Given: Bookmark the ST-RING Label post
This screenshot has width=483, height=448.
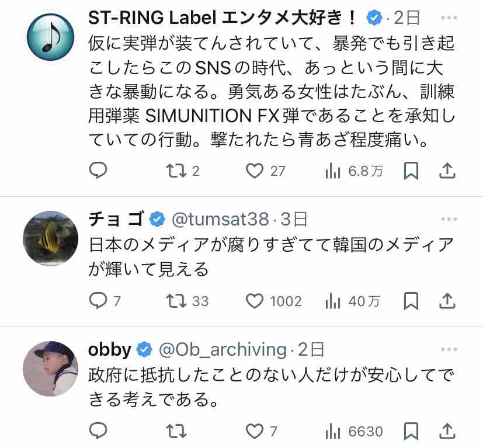Looking at the screenshot, I should [411, 171].
